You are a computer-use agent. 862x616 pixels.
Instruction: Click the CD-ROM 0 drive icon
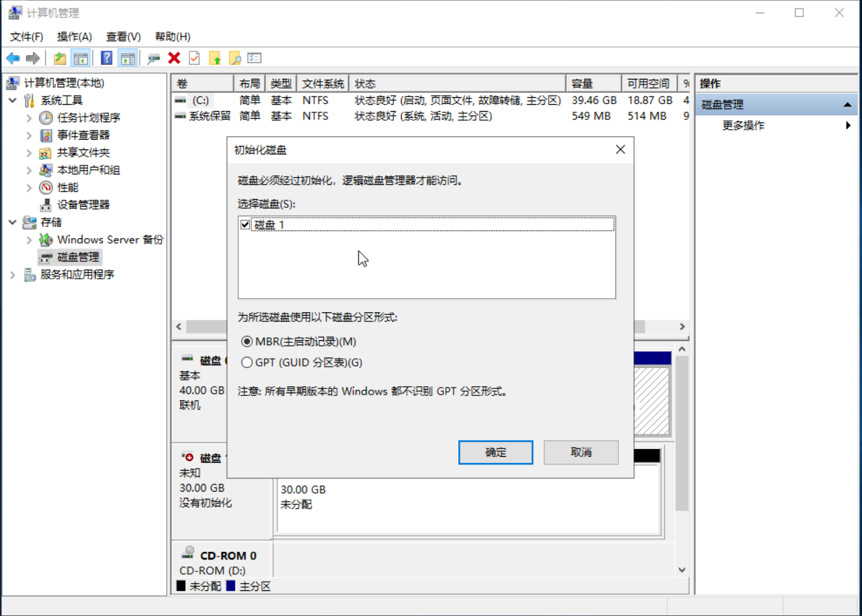coord(188,552)
